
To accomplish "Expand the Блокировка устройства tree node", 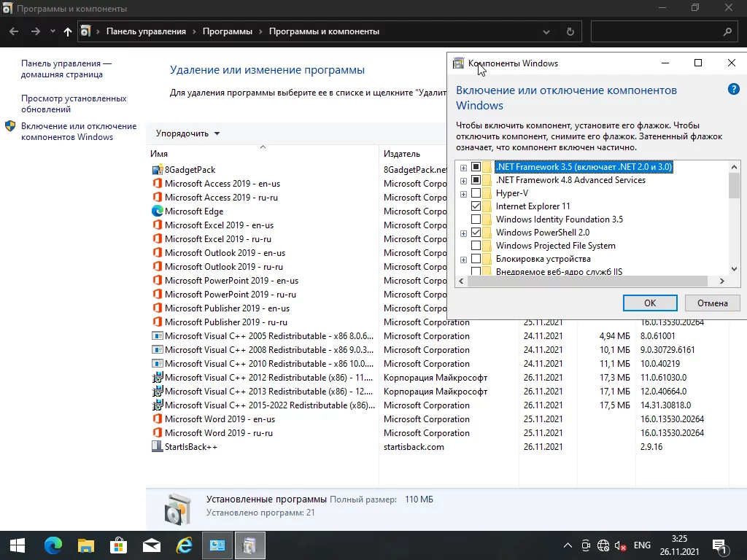I will [x=463, y=260].
